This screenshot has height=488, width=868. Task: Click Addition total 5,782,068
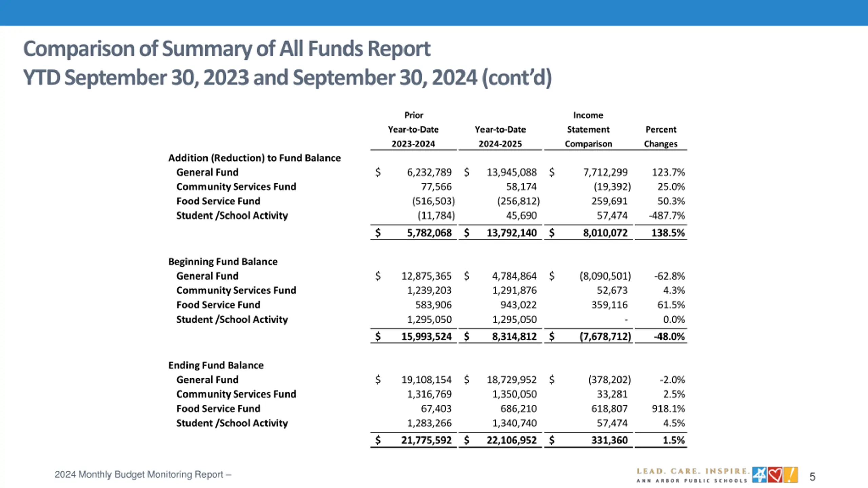coord(429,233)
